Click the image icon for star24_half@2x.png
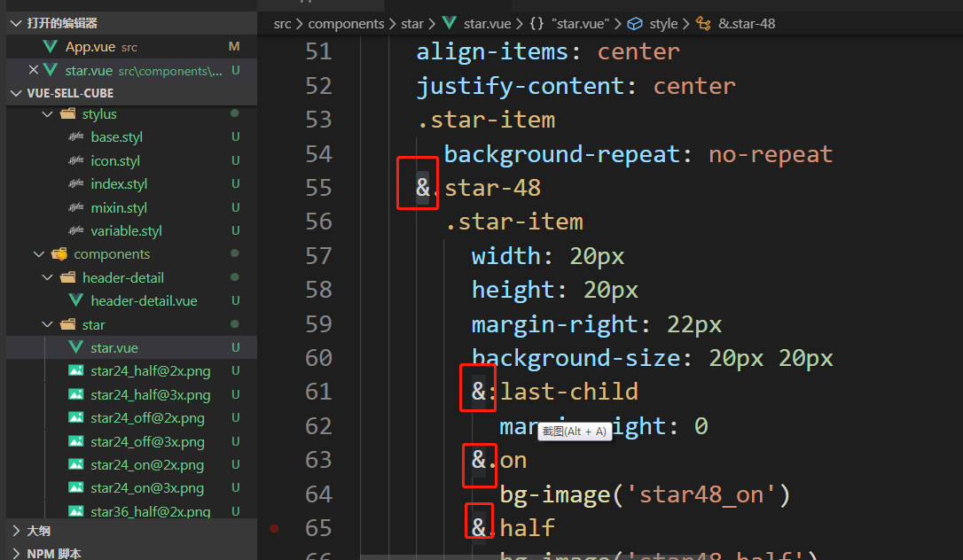 [x=75, y=371]
